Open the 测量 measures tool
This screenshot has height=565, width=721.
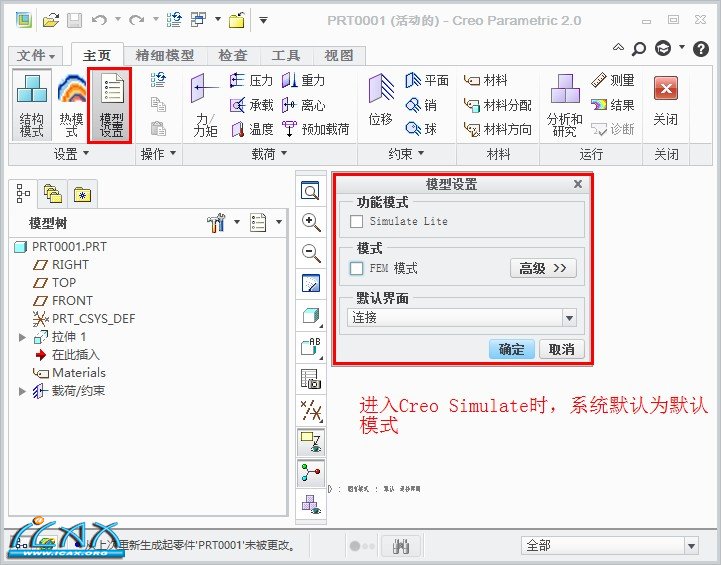click(x=613, y=80)
